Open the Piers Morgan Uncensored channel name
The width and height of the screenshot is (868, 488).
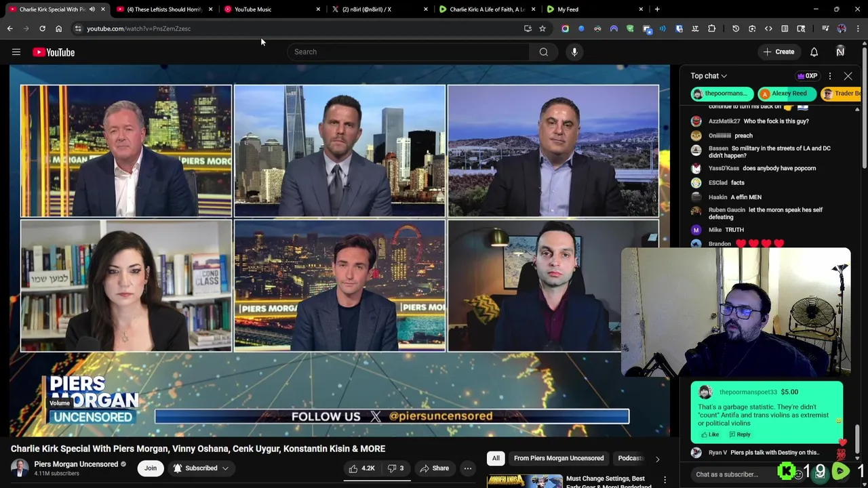pyautogui.click(x=76, y=464)
